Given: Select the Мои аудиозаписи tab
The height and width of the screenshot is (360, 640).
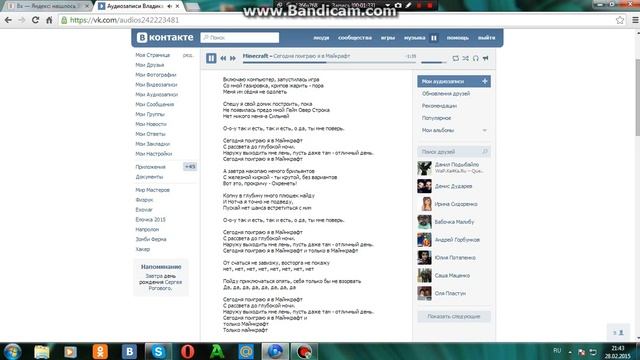Looking at the screenshot, I should [x=454, y=82].
